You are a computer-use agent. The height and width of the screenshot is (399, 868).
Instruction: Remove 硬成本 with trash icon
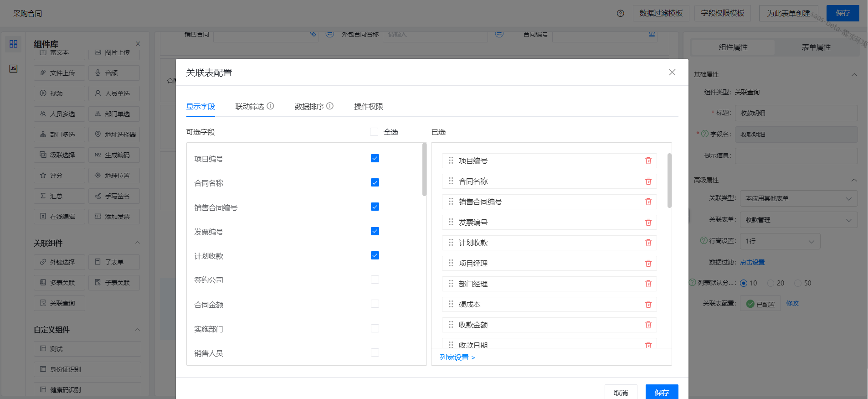point(648,304)
